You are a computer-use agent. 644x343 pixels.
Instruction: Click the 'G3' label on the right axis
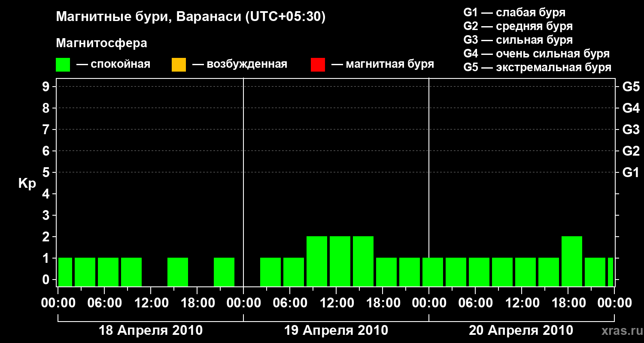(x=631, y=130)
